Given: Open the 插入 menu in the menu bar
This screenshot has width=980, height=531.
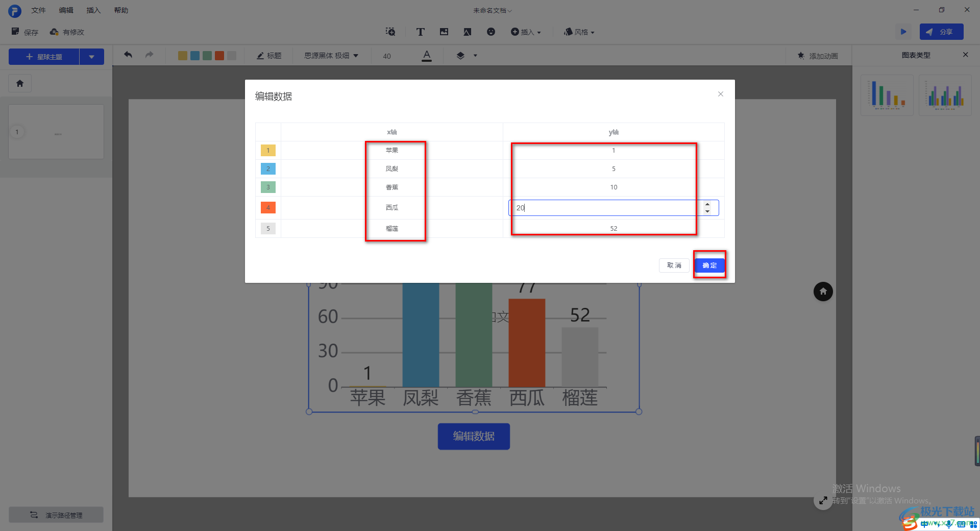Looking at the screenshot, I should tap(93, 10).
